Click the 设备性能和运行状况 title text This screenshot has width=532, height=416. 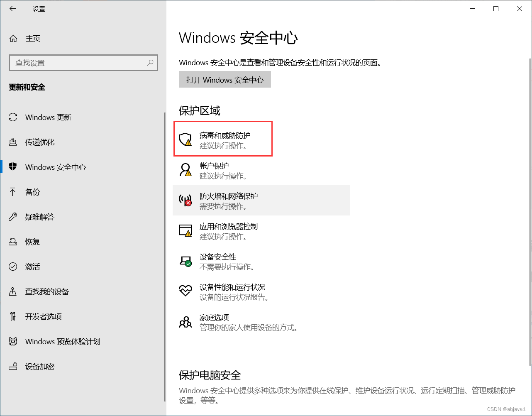(x=232, y=287)
